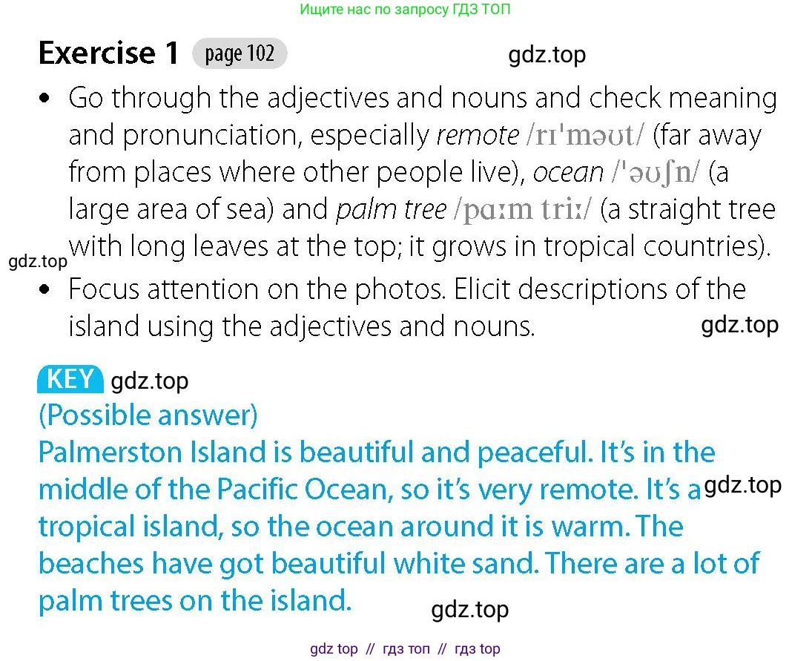Click the first bullet point marker
This screenshot has height=661, width=812.
[45, 98]
